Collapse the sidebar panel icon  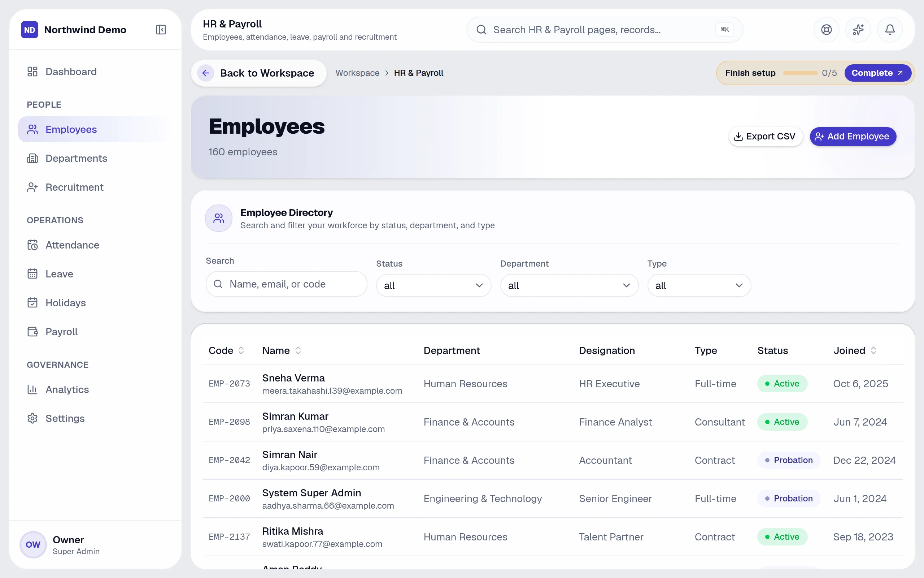[161, 29]
